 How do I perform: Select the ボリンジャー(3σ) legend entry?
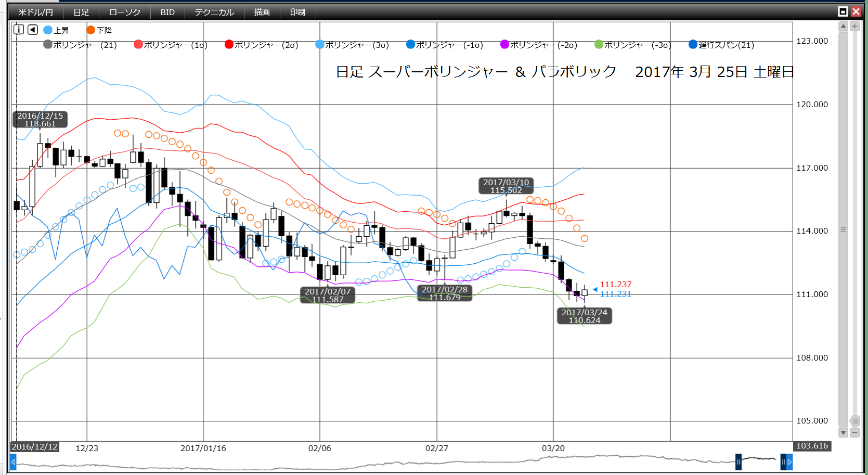352,45
